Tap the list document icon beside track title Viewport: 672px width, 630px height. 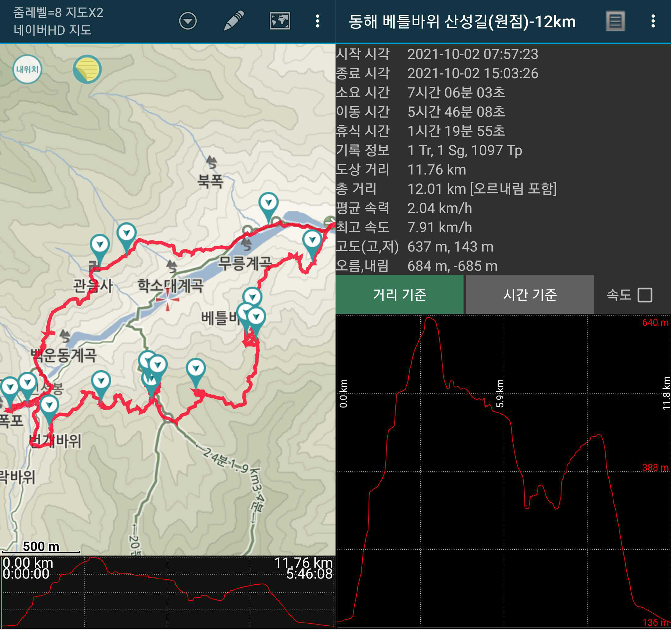pyautogui.click(x=615, y=21)
